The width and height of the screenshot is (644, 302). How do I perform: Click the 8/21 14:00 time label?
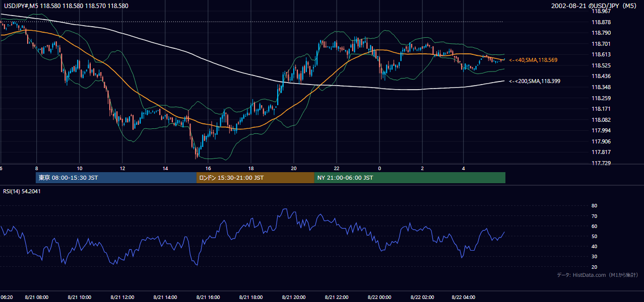[x=165, y=297]
